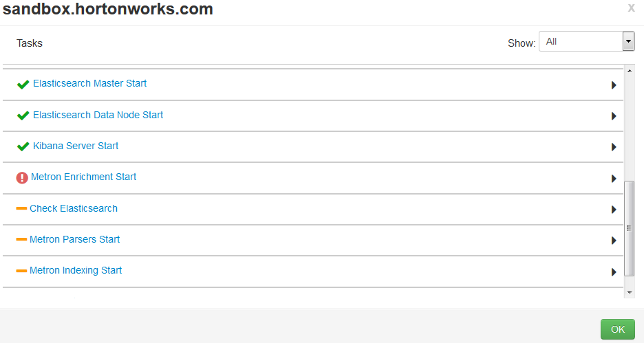Close the dialog with the X
644x343 pixels.
coord(631,8)
